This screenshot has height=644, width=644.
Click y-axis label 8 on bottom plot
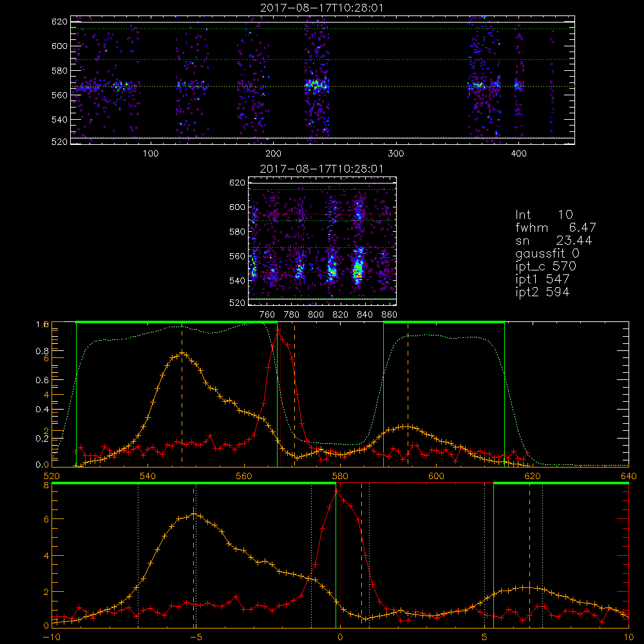pyautogui.click(x=46, y=486)
